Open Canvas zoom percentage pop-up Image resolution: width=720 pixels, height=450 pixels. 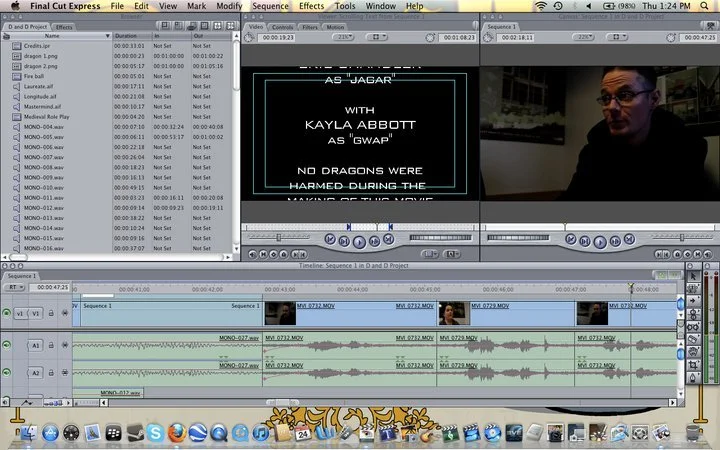tap(583, 37)
